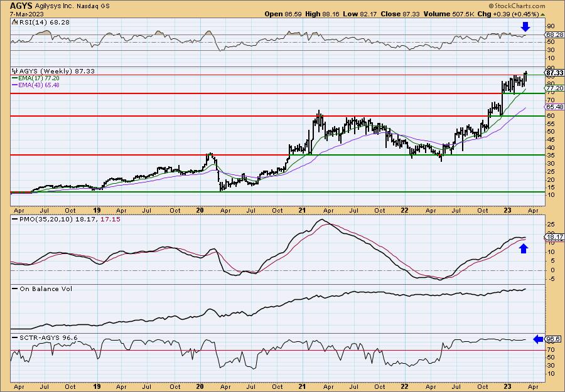
Task: Click the 21 year label under price panel
Action: [302, 210]
